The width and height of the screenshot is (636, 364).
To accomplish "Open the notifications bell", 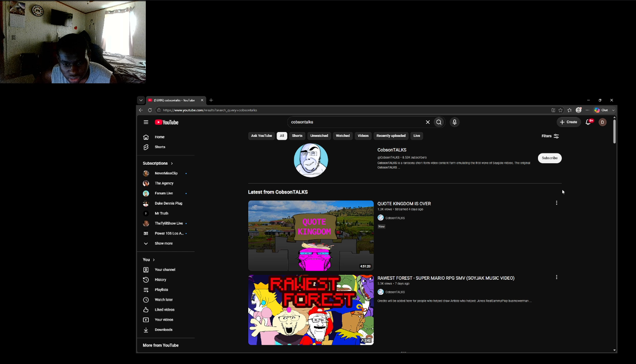I will click(589, 122).
